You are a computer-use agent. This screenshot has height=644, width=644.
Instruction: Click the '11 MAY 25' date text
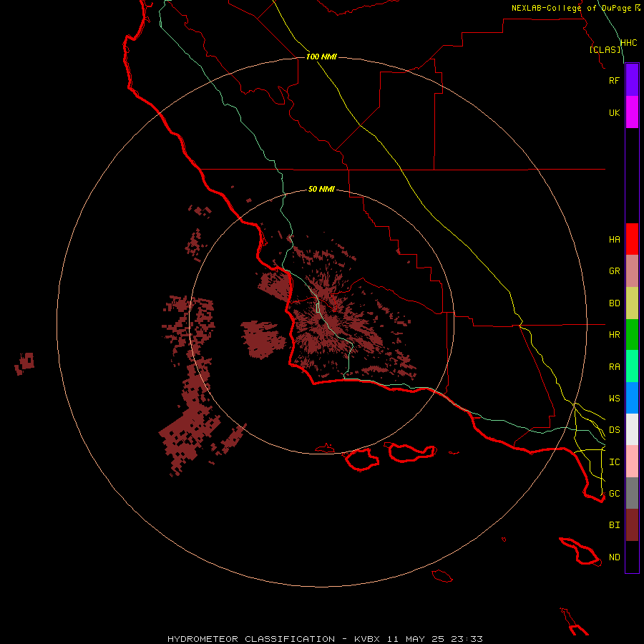[416, 639]
